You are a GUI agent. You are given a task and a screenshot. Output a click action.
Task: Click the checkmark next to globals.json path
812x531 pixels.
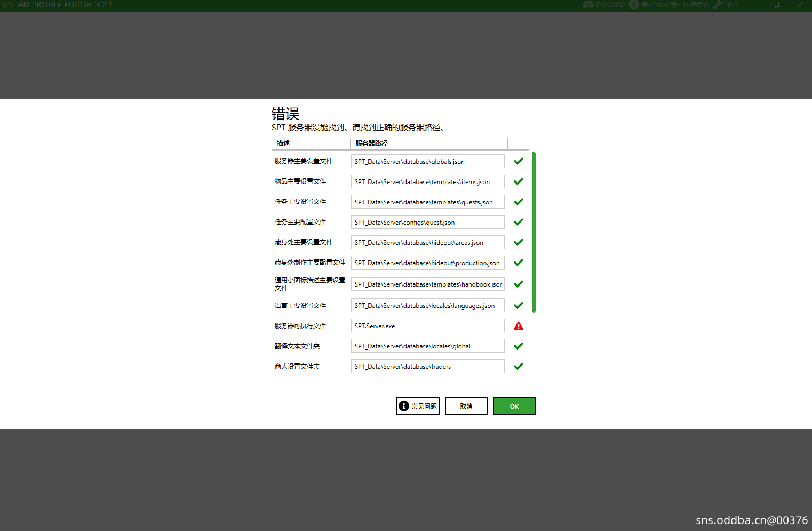pos(519,161)
